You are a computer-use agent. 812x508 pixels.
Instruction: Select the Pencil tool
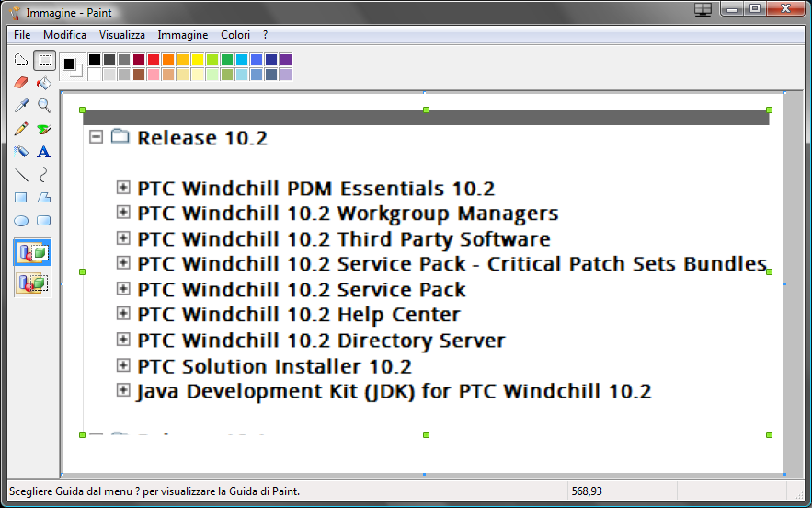coord(21,129)
